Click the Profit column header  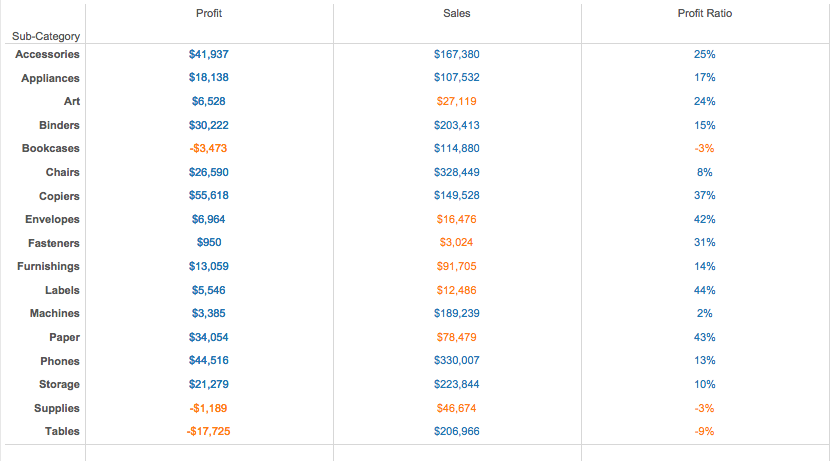tap(209, 14)
